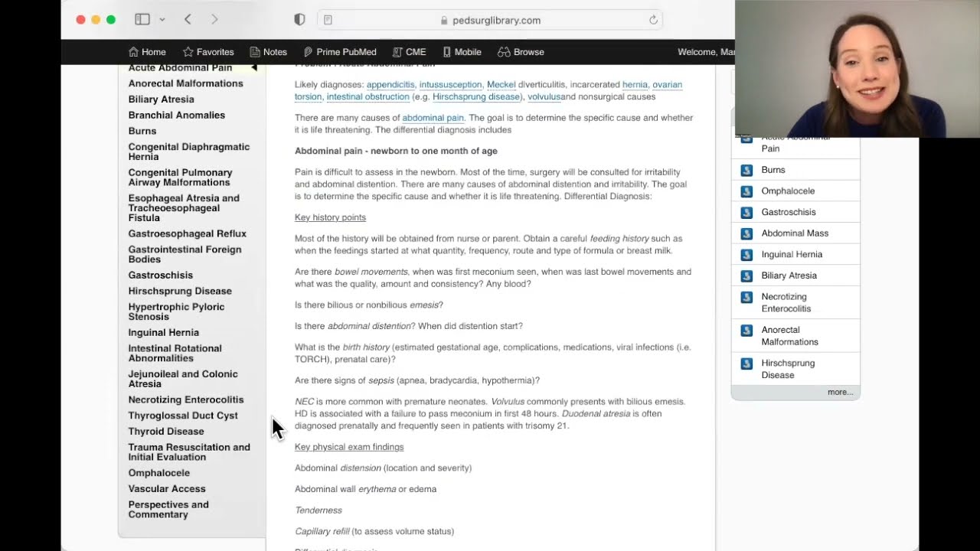The image size is (980, 551).
Task: Follow the intussusception link
Action: (451, 85)
